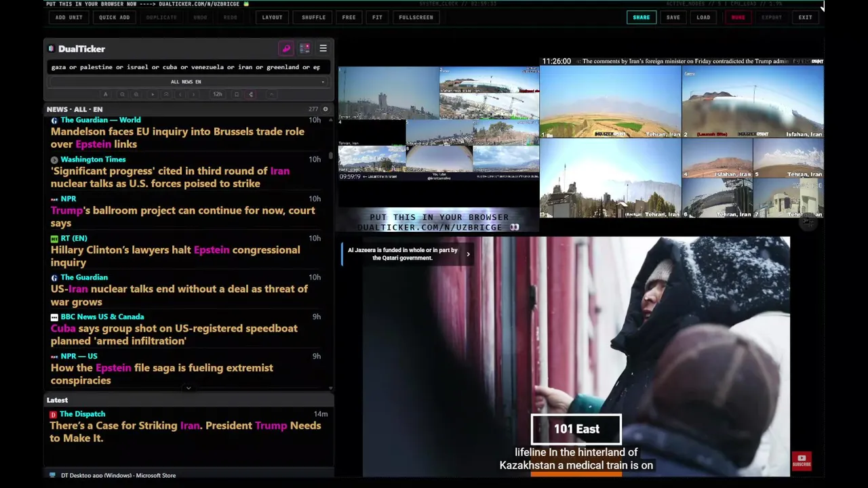Click 'DT Desktop app (Windows) - Microsoft Store' link
Viewport: 868px width, 488px height.
point(118,475)
